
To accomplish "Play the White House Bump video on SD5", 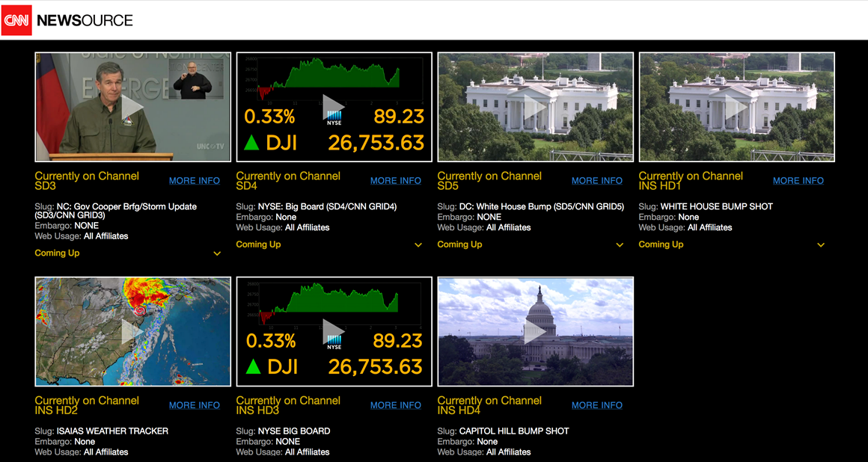I will [x=535, y=108].
